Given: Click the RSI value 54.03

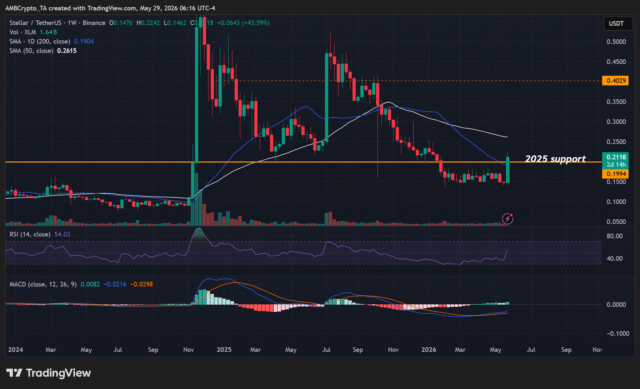Looking at the screenshot, I should [x=62, y=234].
